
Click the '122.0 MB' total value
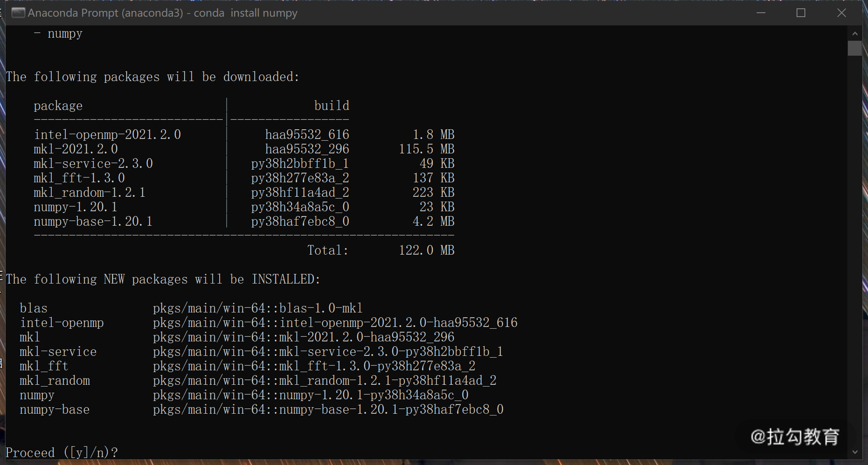coord(427,250)
